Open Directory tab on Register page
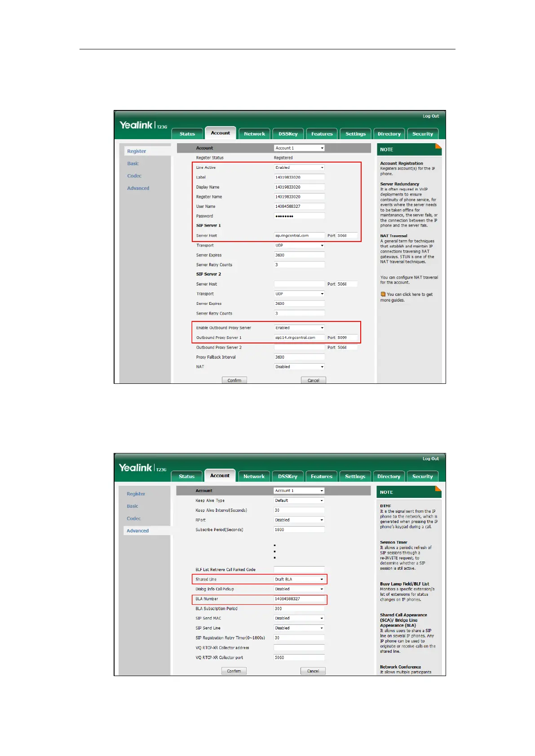Viewport: 535px width, 756px height. tap(389, 134)
